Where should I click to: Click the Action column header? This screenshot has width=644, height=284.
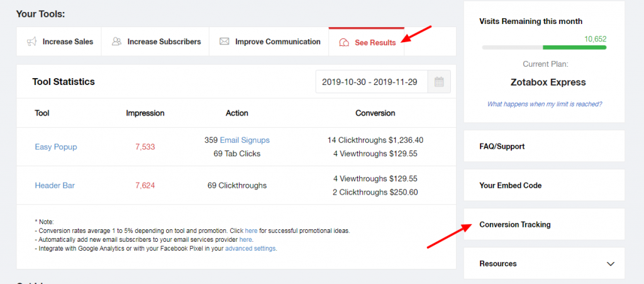point(237,113)
